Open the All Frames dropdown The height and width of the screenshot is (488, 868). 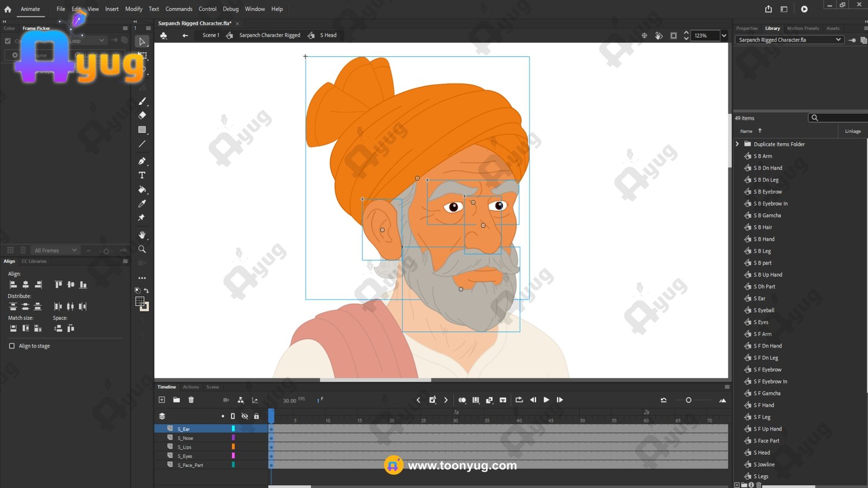point(55,250)
